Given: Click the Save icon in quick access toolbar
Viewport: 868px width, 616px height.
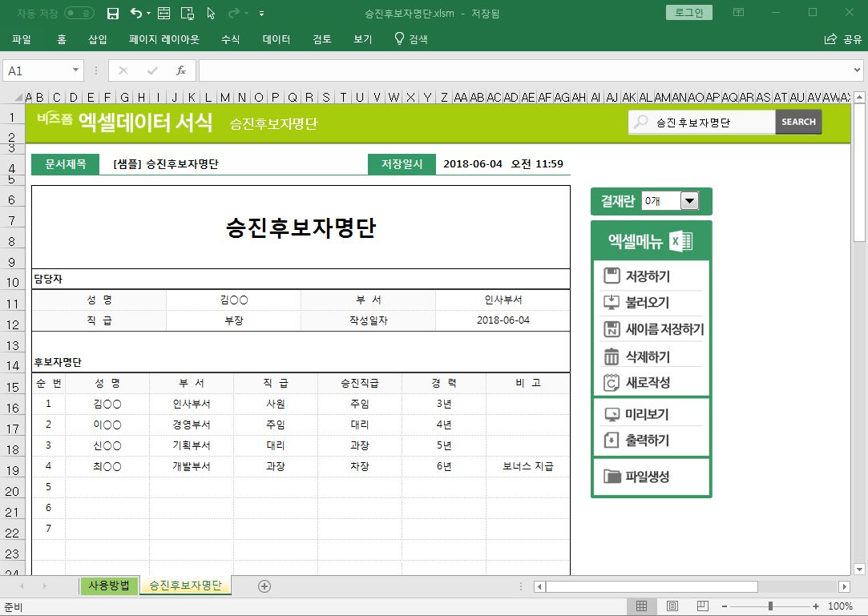Looking at the screenshot, I should pos(113,13).
